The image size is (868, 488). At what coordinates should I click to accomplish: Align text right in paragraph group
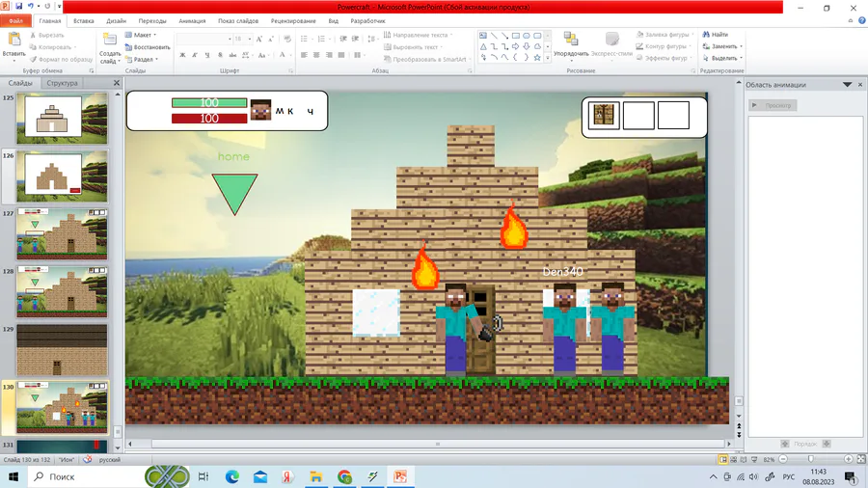pos(329,55)
